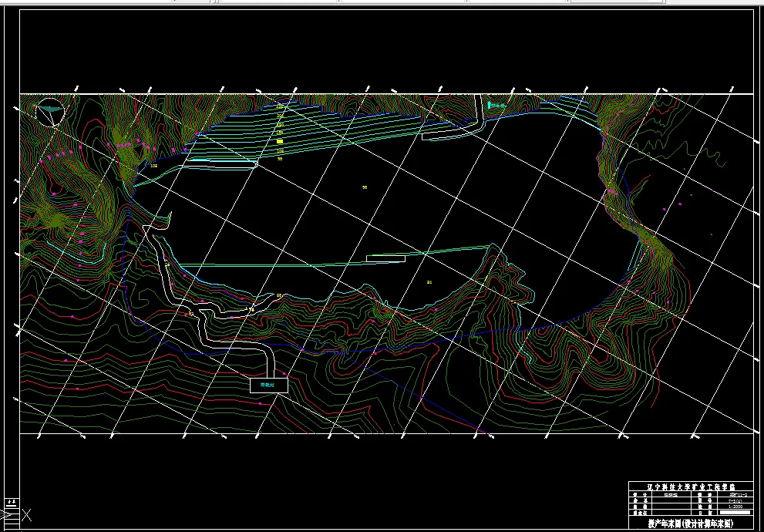The width and height of the screenshot is (764, 532).
Task: Click the UCS X axis icon
Action: tap(27, 515)
